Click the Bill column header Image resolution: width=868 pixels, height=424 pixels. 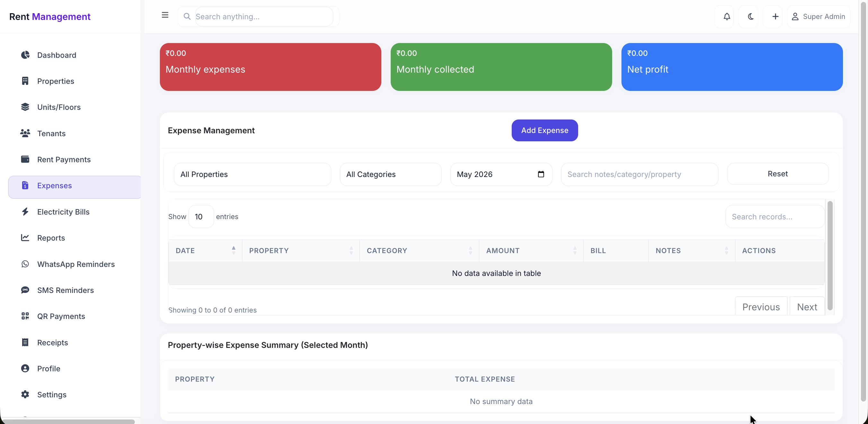point(616,251)
